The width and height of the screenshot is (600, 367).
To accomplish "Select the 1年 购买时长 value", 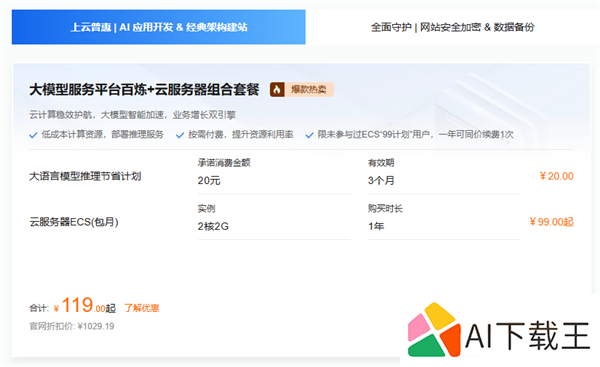I will pyautogui.click(x=376, y=227).
